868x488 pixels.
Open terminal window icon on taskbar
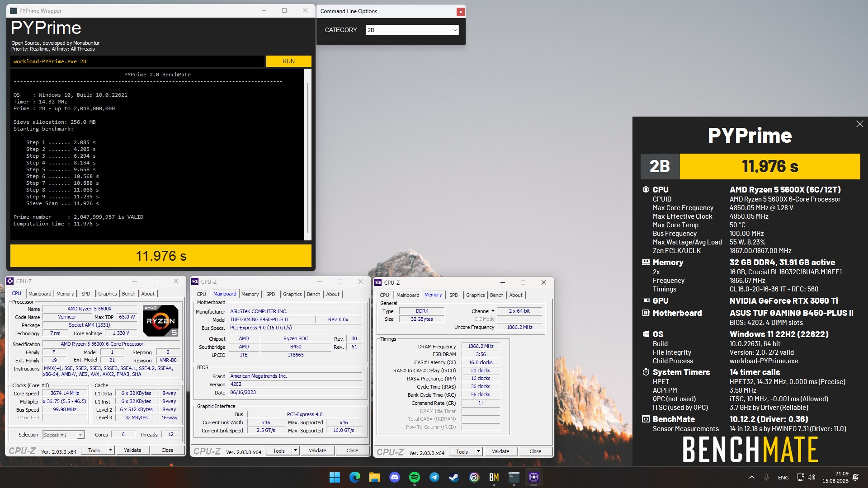coord(514,477)
